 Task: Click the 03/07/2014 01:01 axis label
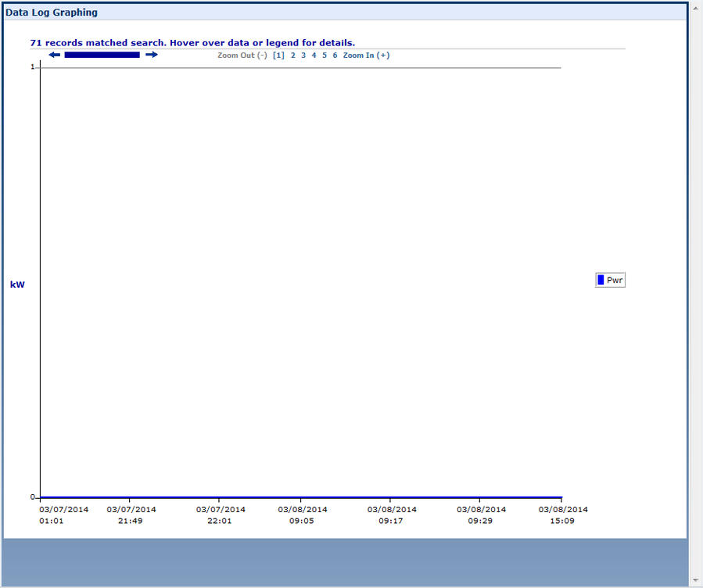click(64, 514)
